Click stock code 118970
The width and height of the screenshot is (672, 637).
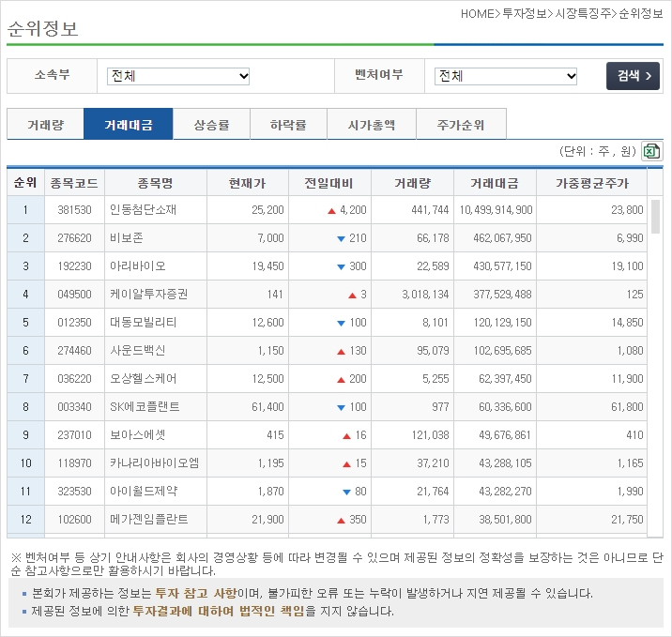coord(74,463)
